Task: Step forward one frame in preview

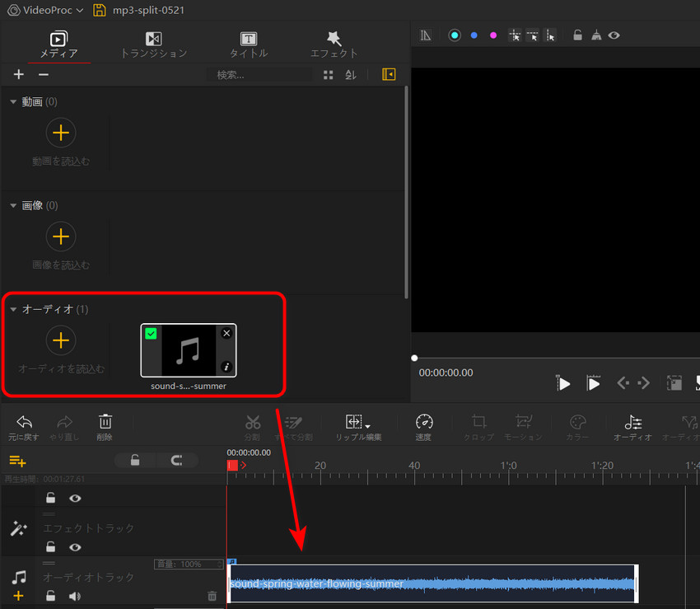Action: [643, 383]
